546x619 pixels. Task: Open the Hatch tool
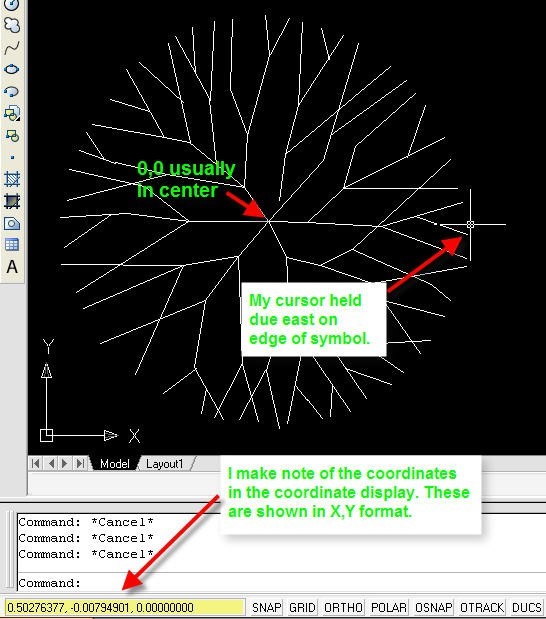(12, 179)
